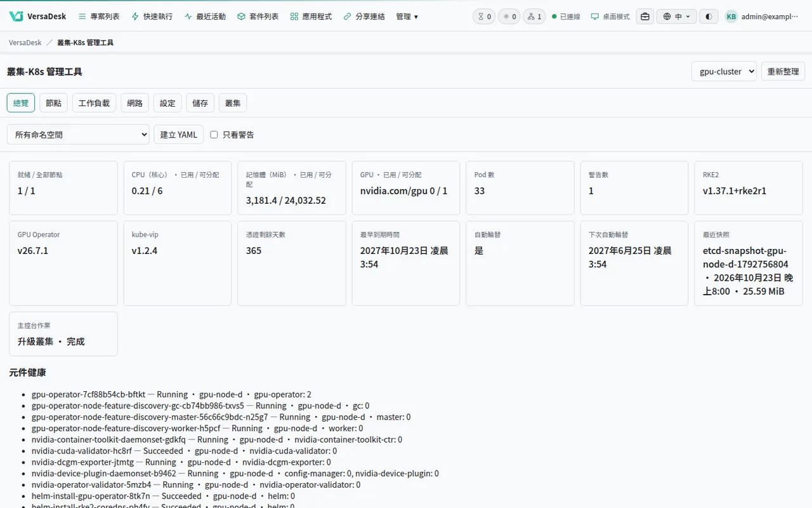Image resolution: width=812 pixels, height=508 pixels.
Task: Click the running tasks gear counter badge
Action: 509,17
